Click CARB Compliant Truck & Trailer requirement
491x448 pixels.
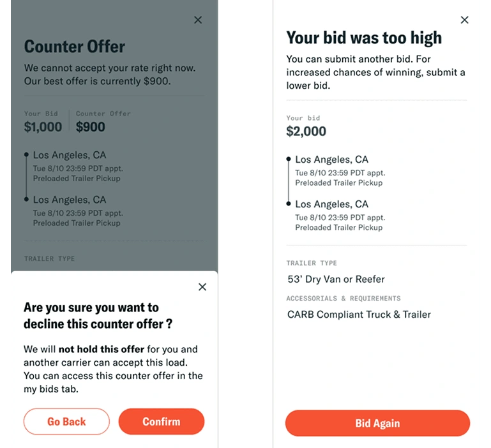click(x=359, y=314)
